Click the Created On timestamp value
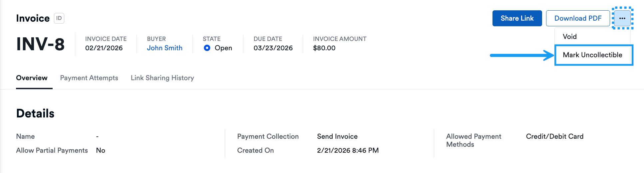Screen dimensions: 644x173 coord(348,150)
